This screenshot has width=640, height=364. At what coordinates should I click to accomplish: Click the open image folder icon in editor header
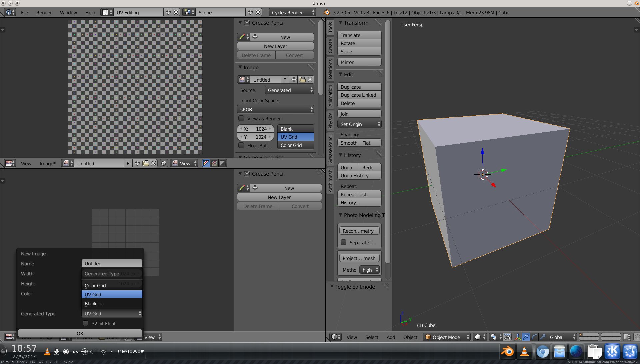point(145,163)
